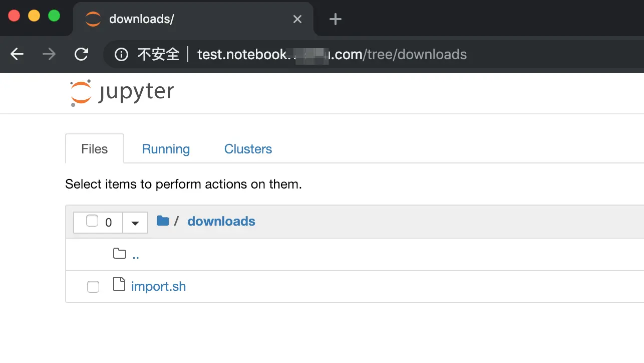Select the Files tab
The width and height of the screenshot is (644, 363).
[95, 149]
